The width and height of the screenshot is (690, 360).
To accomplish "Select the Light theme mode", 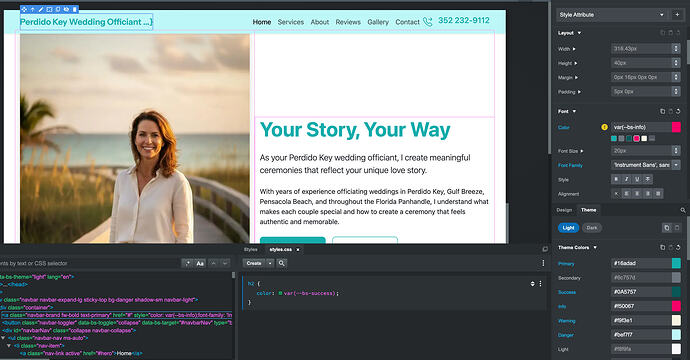I will coord(568,228).
